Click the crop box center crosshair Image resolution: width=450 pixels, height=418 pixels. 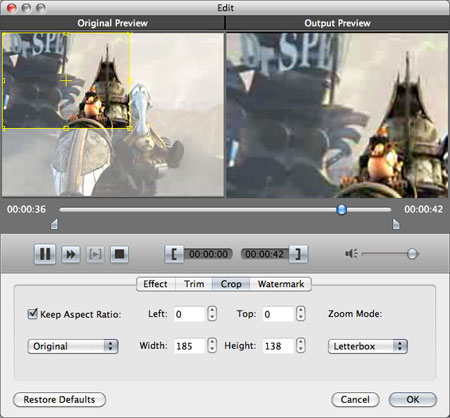point(66,81)
